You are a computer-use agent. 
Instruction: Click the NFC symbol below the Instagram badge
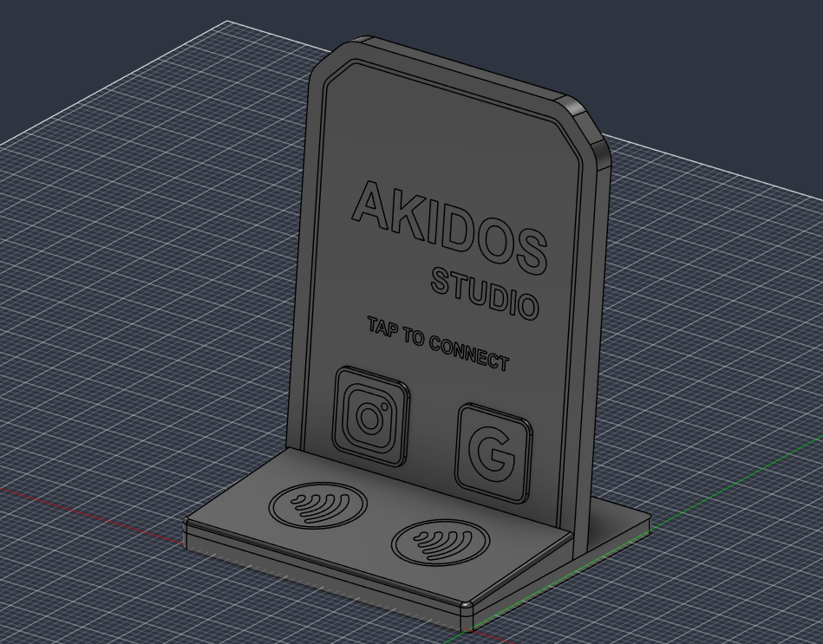tap(318, 506)
